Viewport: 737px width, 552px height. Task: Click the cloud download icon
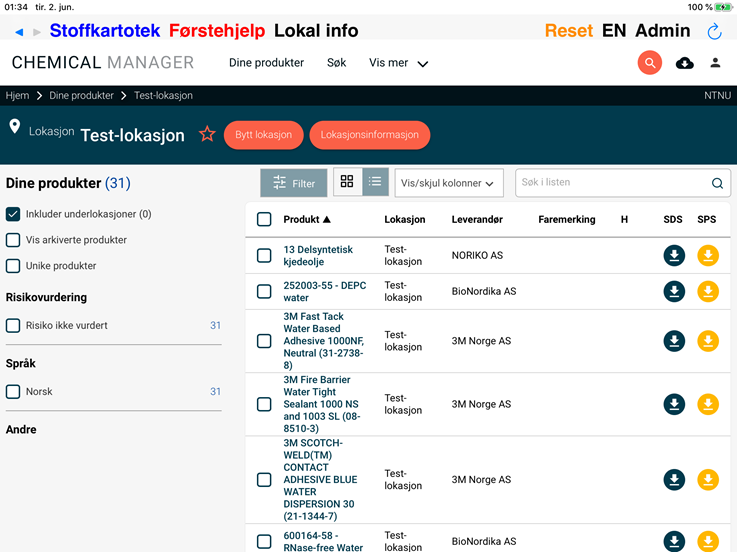pos(684,63)
